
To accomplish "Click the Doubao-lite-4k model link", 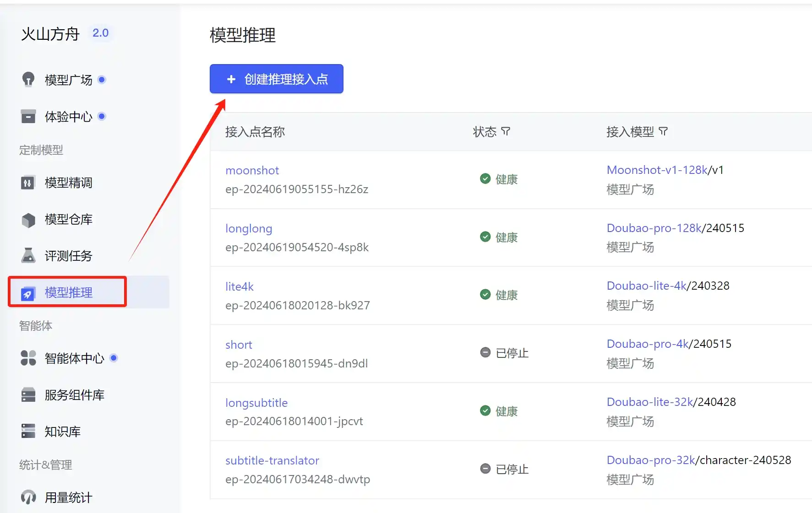I will [647, 286].
